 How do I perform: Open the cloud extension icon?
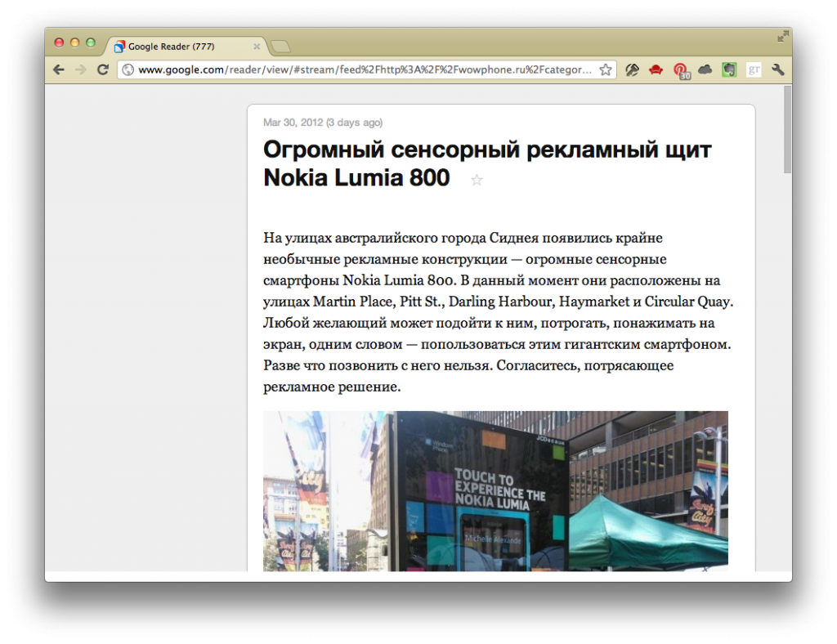tap(705, 69)
